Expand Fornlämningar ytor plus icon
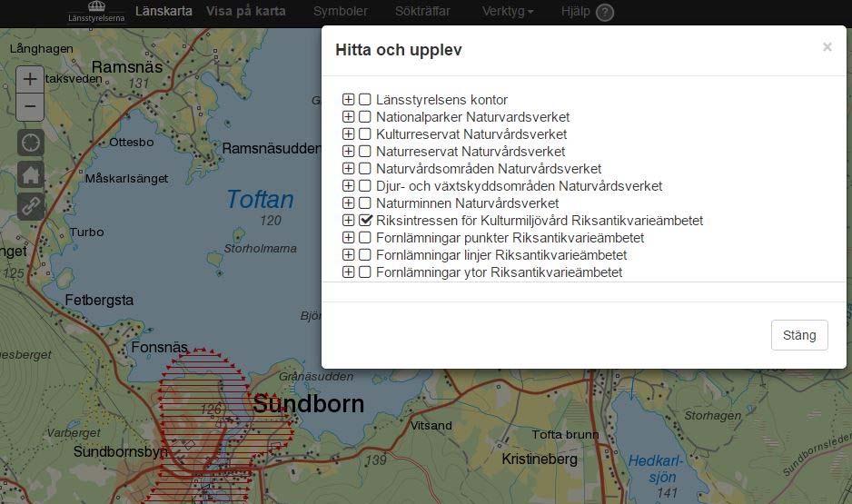The height and width of the screenshot is (504, 852). point(348,272)
